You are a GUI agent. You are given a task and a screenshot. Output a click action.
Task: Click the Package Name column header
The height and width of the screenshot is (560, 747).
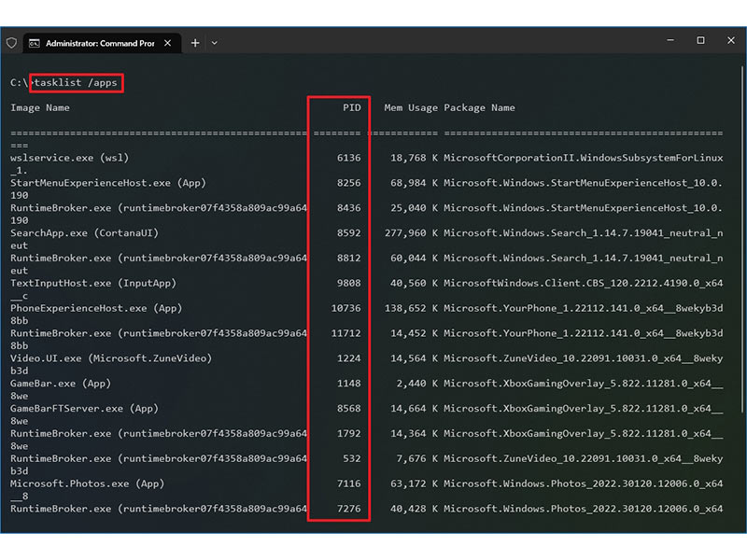479,108
